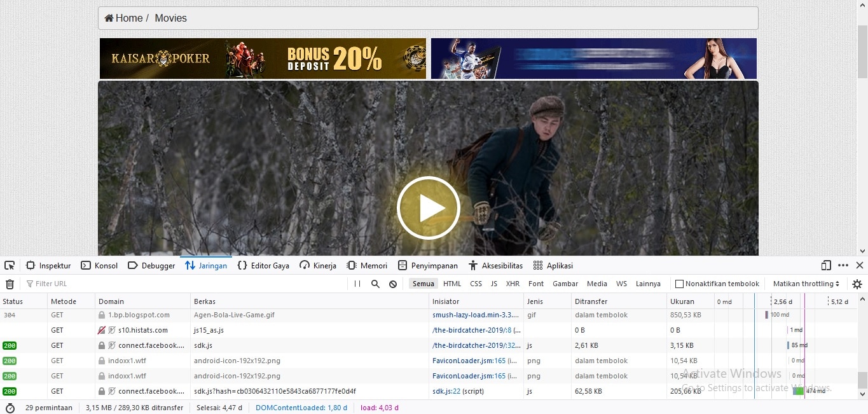This screenshot has height=414, width=868.
Task: Open Aksesibilitas tab
Action: click(x=495, y=266)
